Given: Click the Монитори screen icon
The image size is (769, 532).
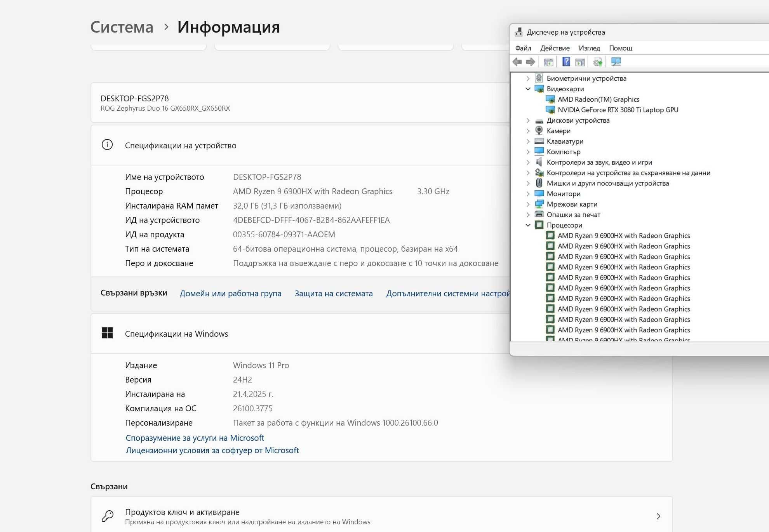Looking at the screenshot, I should 539,193.
